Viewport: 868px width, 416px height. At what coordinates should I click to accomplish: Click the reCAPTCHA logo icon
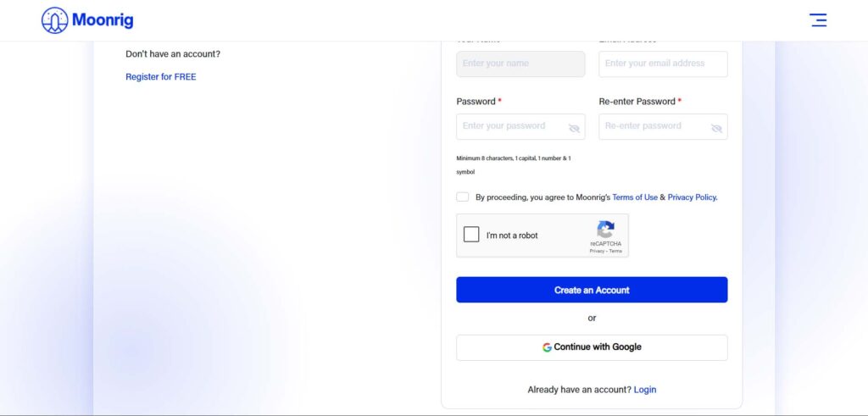[x=605, y=230]
